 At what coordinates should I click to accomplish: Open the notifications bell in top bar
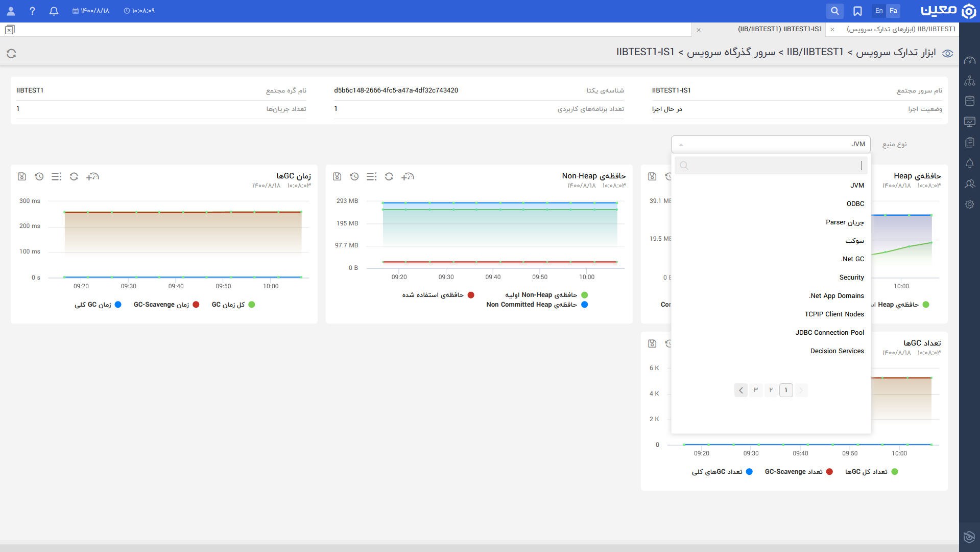[x=54, y=11]
